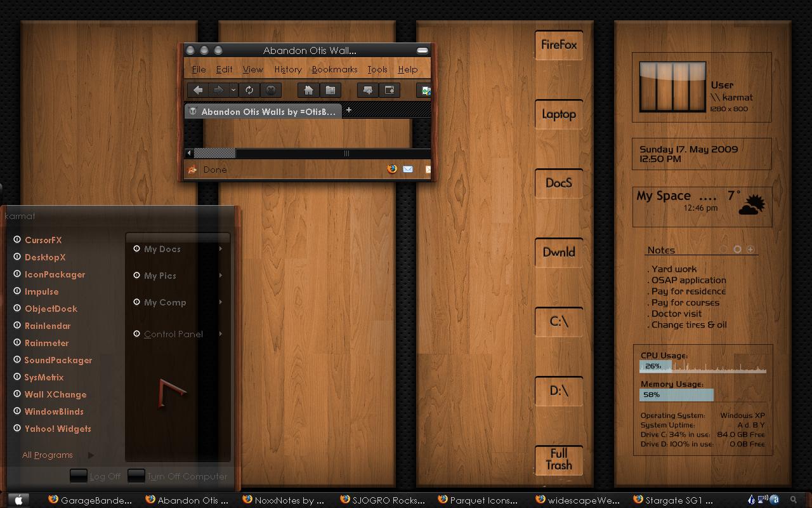The image size is (812, 508).
Task: Click the wood wallpaper user thumbnail
Action: [672, 87]
